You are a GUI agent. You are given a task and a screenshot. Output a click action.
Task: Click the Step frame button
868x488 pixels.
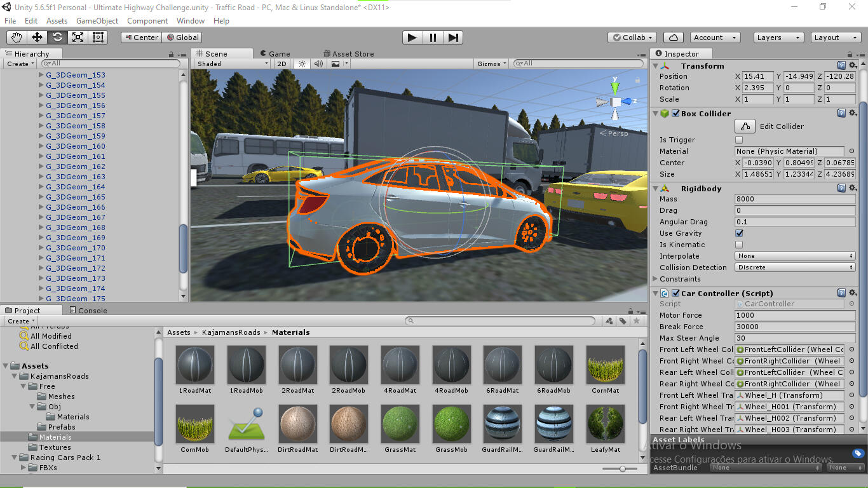452,37
